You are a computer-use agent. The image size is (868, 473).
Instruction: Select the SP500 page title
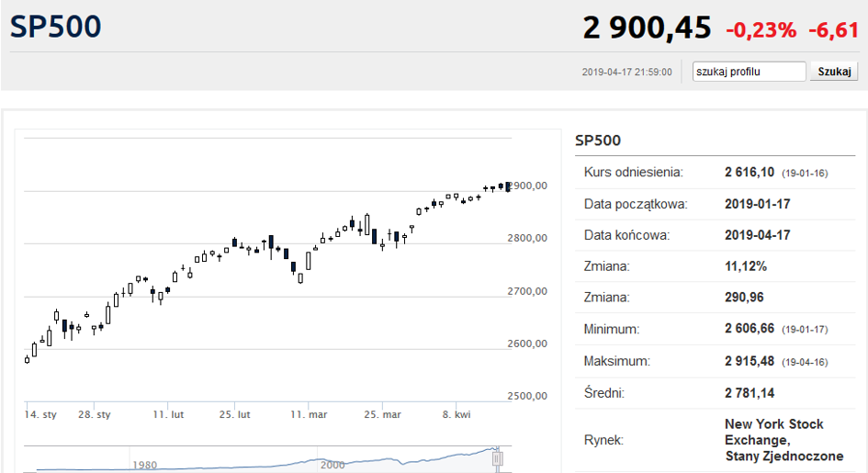point(55,27)
